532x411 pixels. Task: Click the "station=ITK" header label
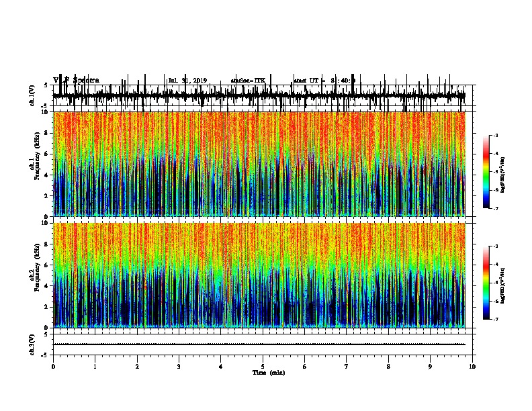(248, 81)
